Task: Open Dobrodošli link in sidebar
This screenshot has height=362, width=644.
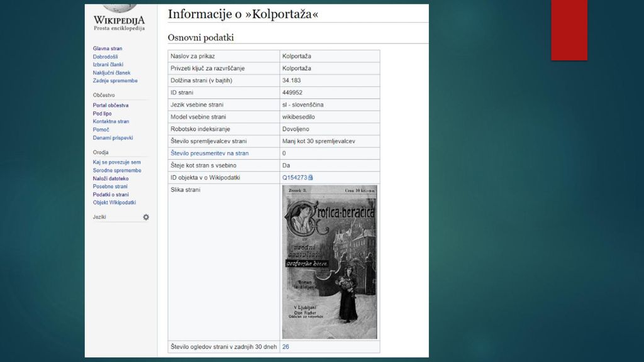Action: coord(105,57)
